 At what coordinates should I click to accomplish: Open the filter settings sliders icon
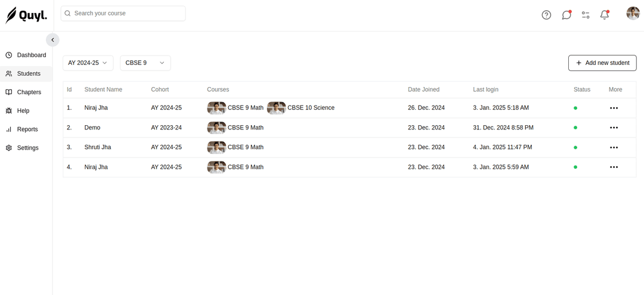(586, 15)
